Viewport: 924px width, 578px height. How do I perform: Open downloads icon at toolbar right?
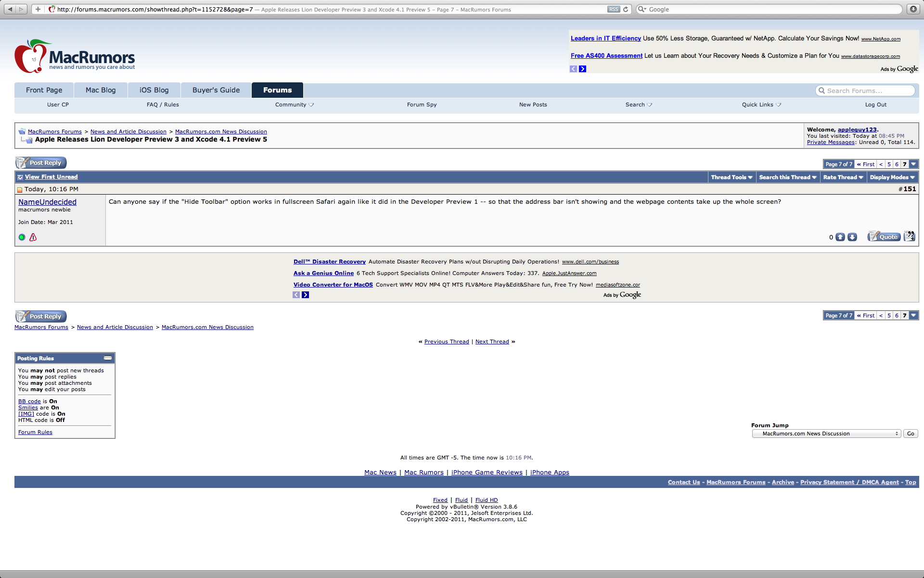(x=913, y=9)
